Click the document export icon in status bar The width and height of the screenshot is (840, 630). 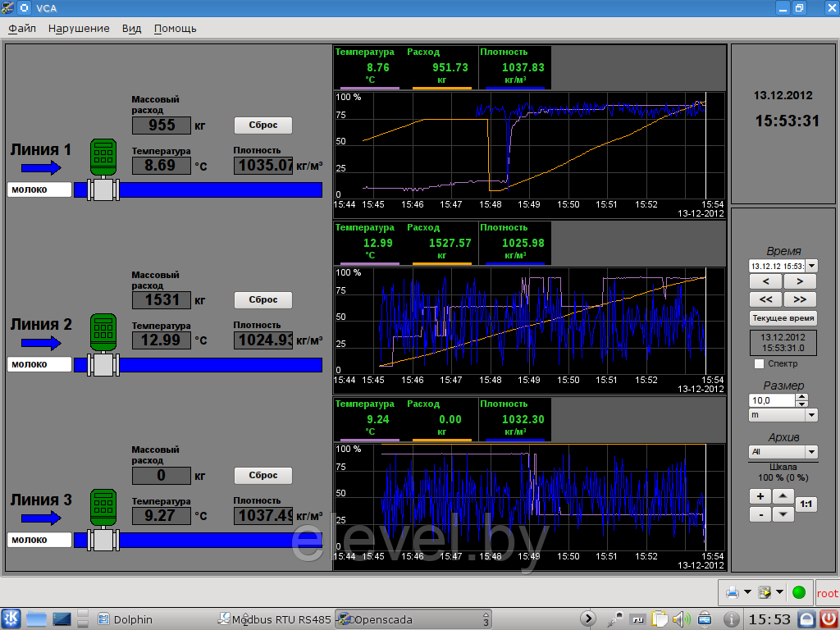[x=765, y=592]
